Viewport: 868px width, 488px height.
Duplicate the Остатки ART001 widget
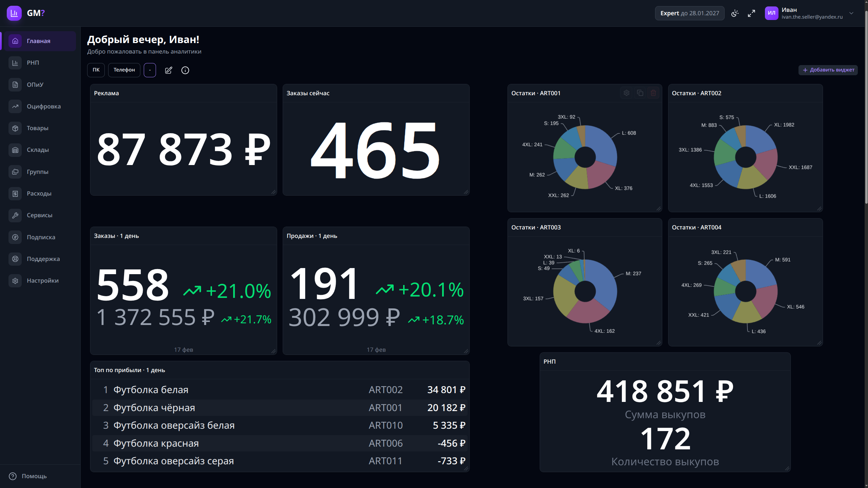coord(640,93)
